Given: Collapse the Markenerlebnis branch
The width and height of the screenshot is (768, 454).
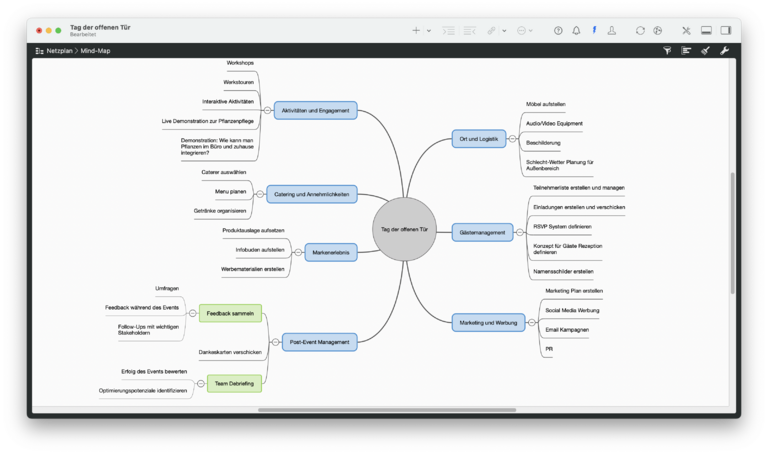Looking at the screenshot, I should point(298,253).
